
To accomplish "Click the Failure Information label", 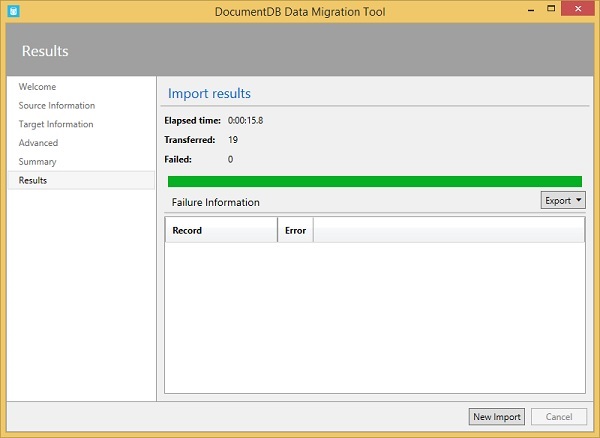I will [215, 202].
